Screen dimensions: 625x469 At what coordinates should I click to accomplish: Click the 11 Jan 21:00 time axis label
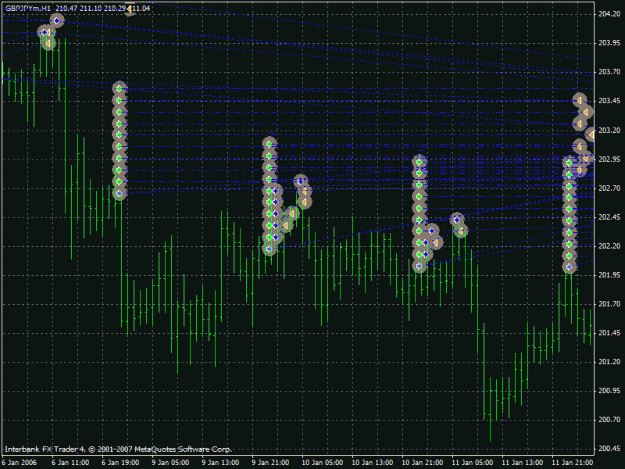(x=572, y=463)
